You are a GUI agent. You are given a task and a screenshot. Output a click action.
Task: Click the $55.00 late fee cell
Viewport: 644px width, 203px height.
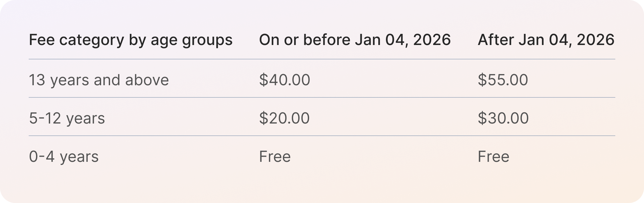(503, 80)
